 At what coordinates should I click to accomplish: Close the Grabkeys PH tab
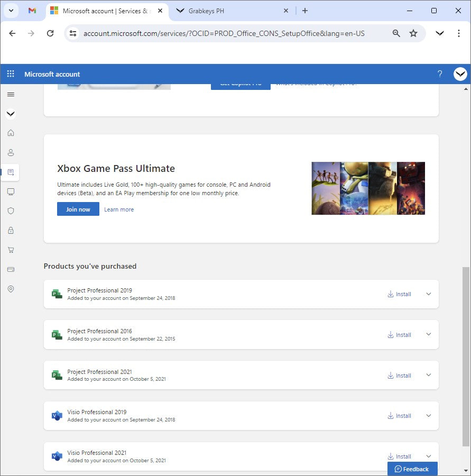[285, 11]
